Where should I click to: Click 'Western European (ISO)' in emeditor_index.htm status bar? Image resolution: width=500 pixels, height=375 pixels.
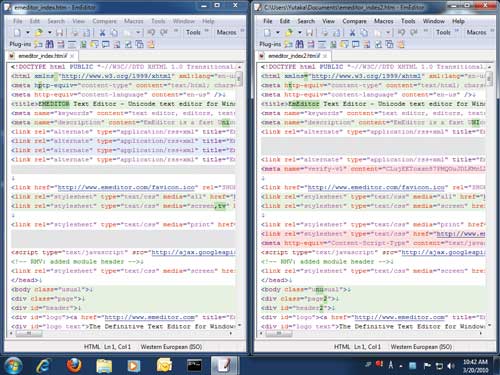pyautogui.click(x=171, y=347)
